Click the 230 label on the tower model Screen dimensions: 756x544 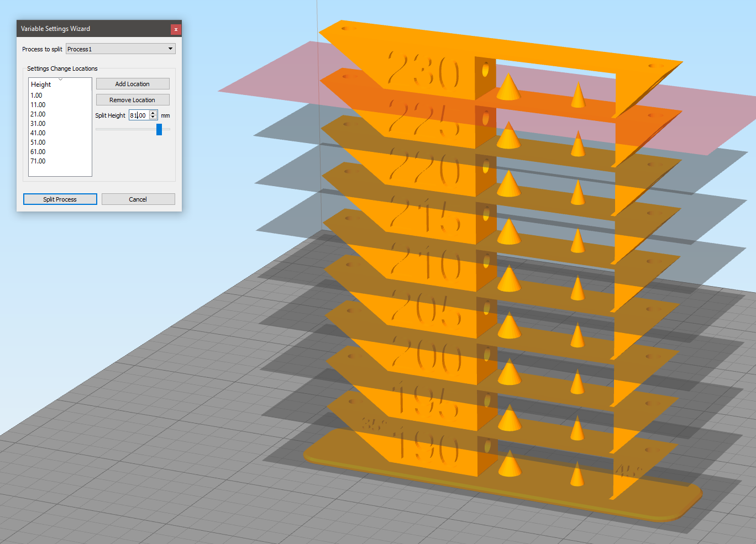[423, 71]
